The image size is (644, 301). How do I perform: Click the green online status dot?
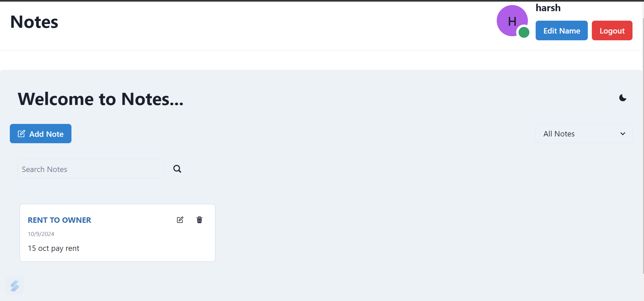pyautogui.click(x=524, y=33)
